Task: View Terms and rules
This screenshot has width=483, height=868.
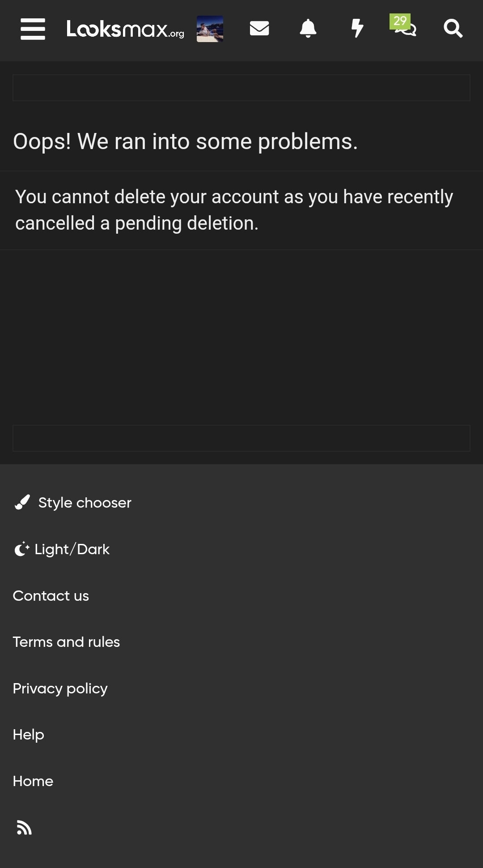Action: 66,642
